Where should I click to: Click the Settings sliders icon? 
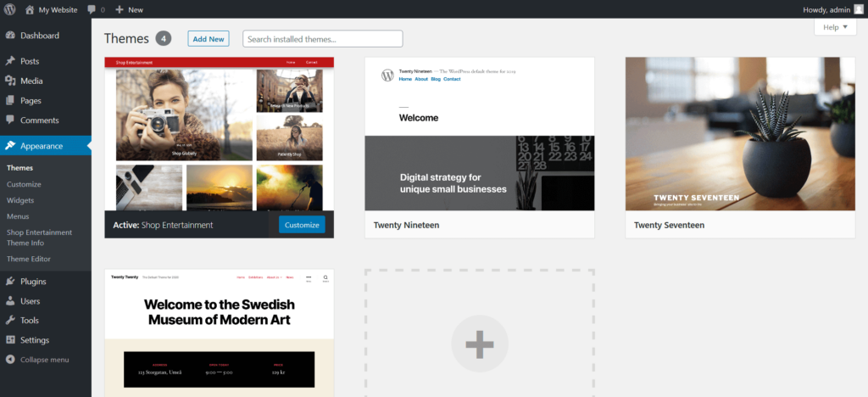tap(10, 340)
